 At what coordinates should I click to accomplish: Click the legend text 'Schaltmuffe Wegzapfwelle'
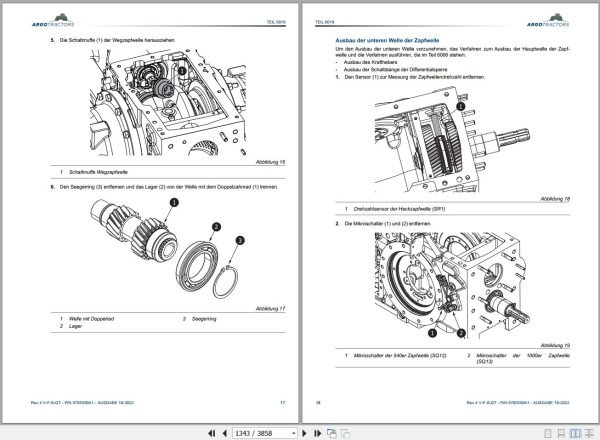(98, 172)
